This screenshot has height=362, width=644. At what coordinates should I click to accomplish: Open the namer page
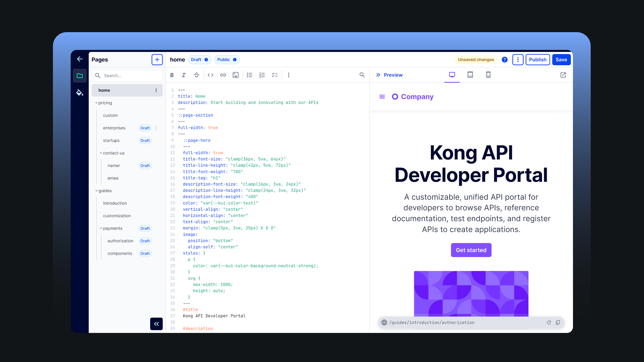click(114, 166)
